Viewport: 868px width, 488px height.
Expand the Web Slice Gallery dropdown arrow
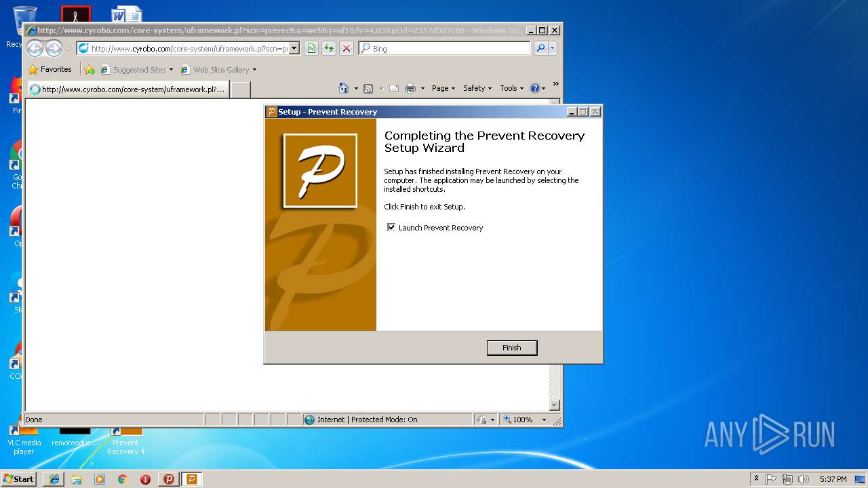[255, 70]
